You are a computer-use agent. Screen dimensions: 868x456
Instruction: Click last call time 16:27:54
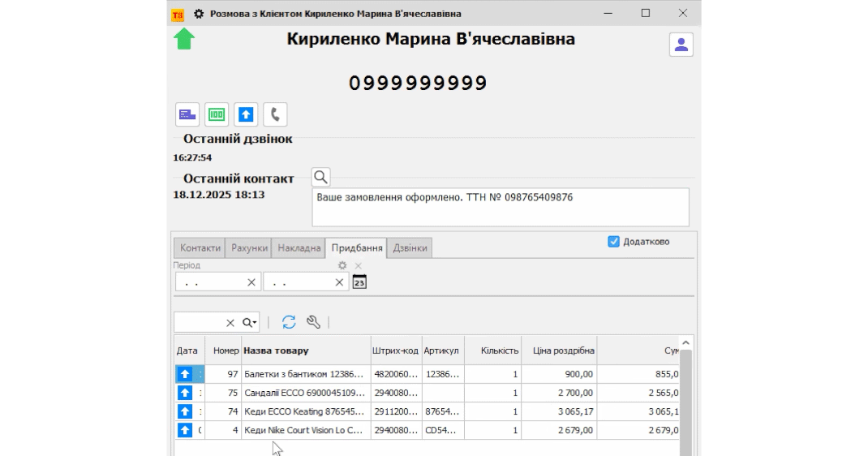click(192, 157)
